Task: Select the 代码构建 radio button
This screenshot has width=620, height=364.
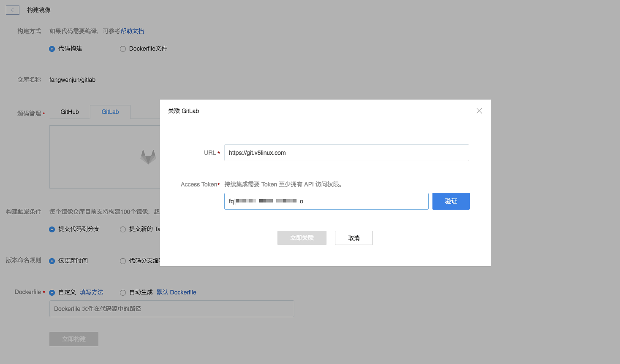Action: 52,49
